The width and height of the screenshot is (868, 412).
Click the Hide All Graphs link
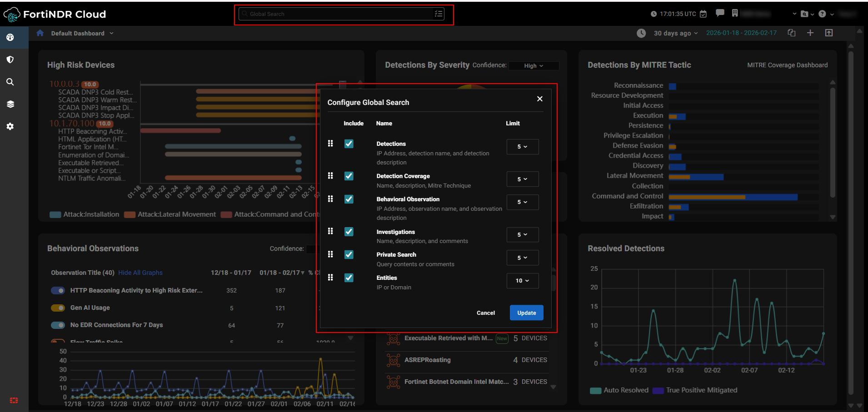pyautogui.click(x=140, y=273)
